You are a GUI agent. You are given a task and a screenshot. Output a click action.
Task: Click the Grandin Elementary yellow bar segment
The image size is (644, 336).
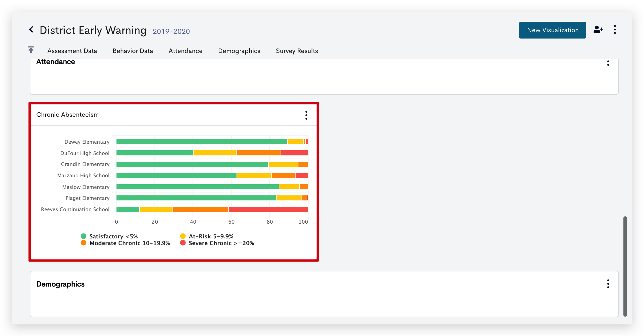tap(283, 164)
